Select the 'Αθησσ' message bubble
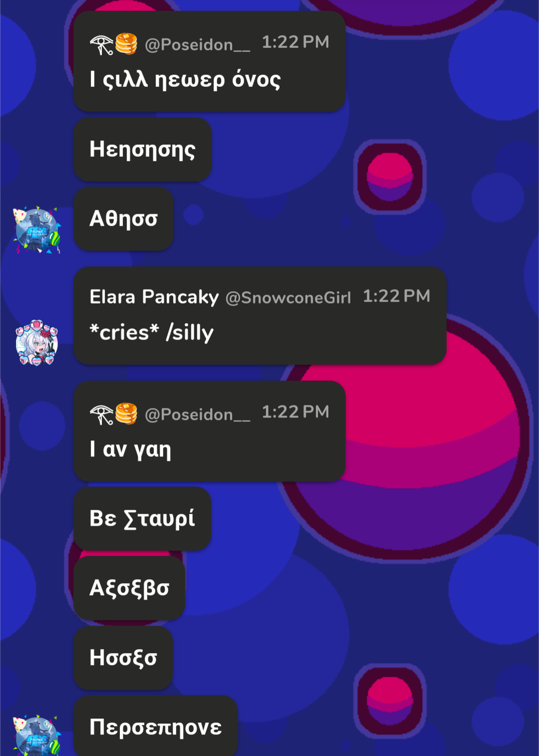The image size is (539, 756). pyautogui.click(x=123, y=219)
